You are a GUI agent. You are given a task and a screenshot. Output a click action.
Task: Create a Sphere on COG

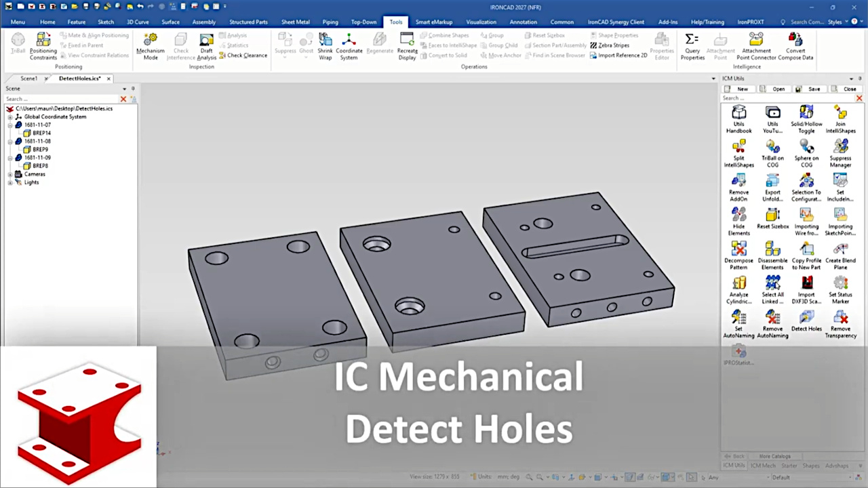pos(806,154)
